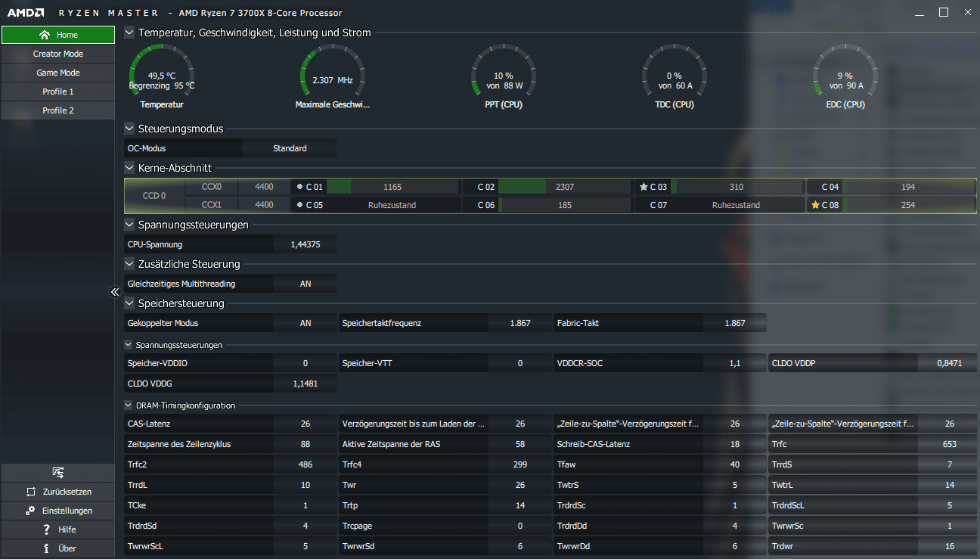The image size is (980, 559).
Task: Click the Hilfe question mark icon
Action: coord(46,529)
